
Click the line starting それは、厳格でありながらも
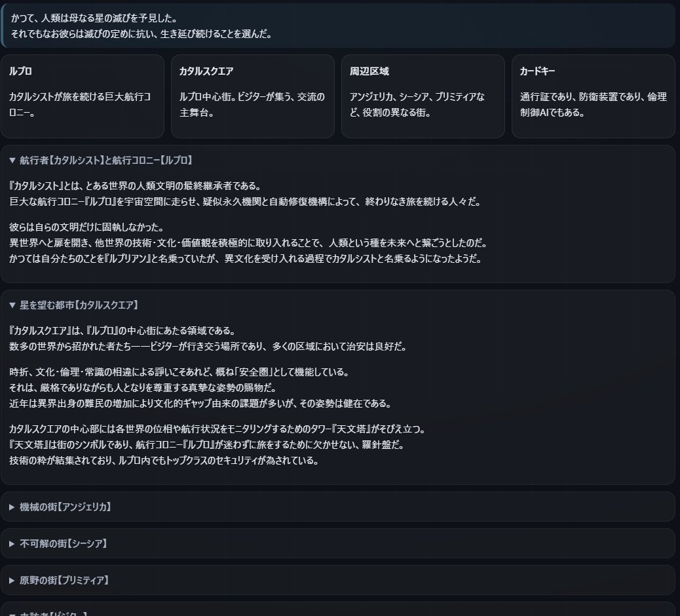click(x=143, y=388)
